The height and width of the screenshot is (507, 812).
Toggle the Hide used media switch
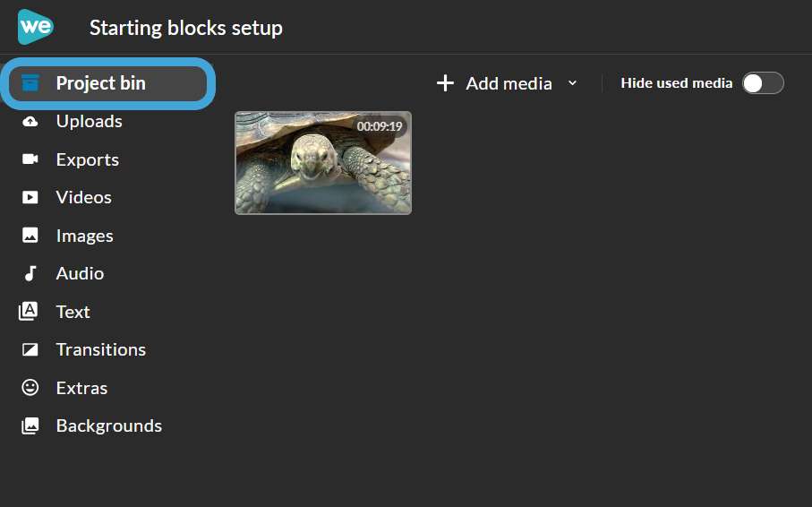(763, 83)
